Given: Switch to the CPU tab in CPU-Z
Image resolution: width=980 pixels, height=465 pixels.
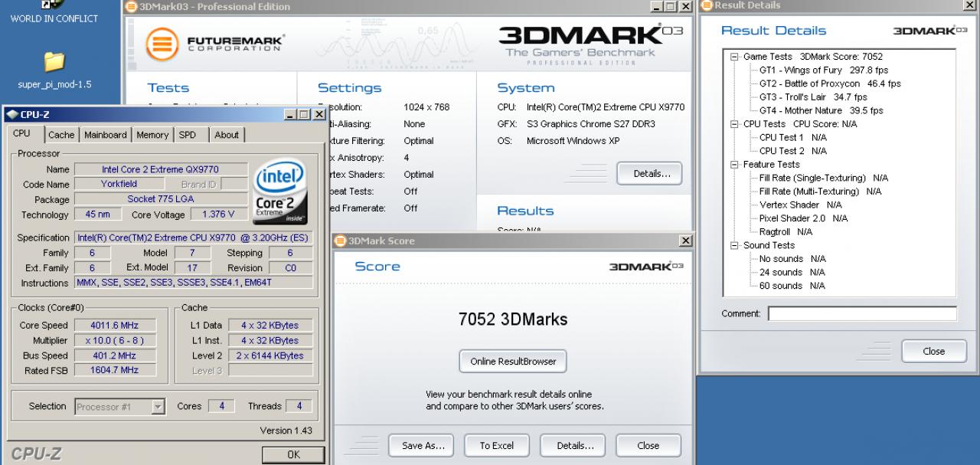Looking at the screenshot, I should tap(22, 134).
